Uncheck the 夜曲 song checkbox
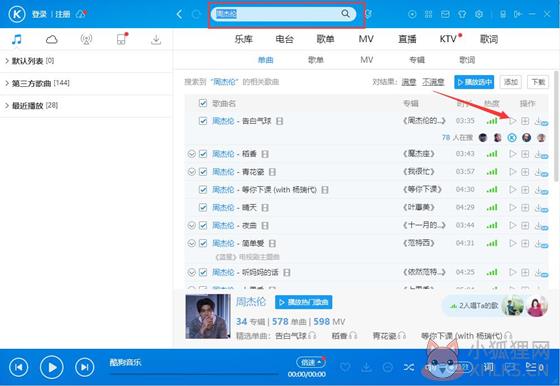Viewport: 560px width, 386px height. 203,225
